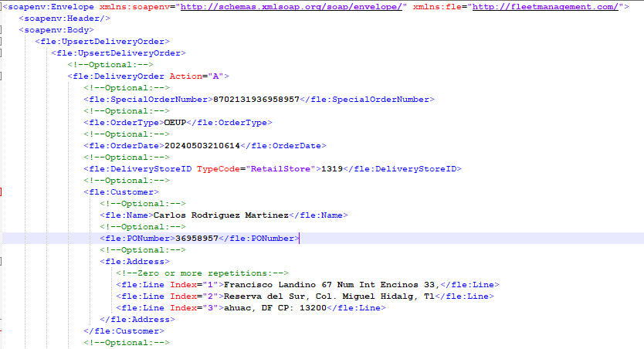The width and height of the screenshot is (644, 349).
Task: Click the closing /fle:OrderType tag
Action: point(229,123)
